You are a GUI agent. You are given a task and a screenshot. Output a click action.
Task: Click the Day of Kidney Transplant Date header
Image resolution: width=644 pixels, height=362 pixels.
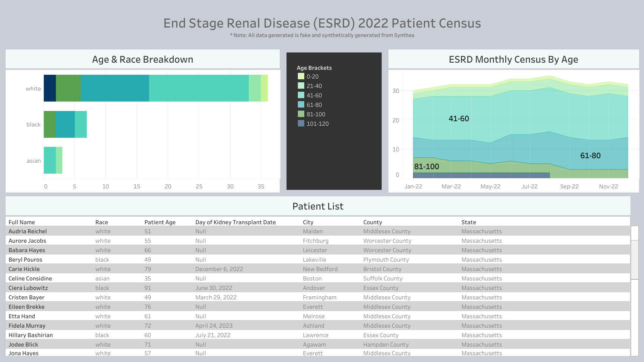click(x=235, y=222)
